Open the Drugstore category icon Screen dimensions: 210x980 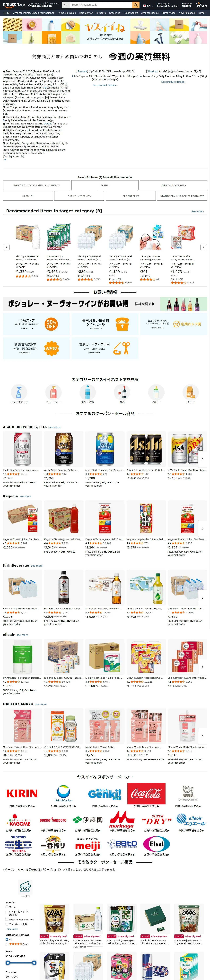click(x=19, y=392)
